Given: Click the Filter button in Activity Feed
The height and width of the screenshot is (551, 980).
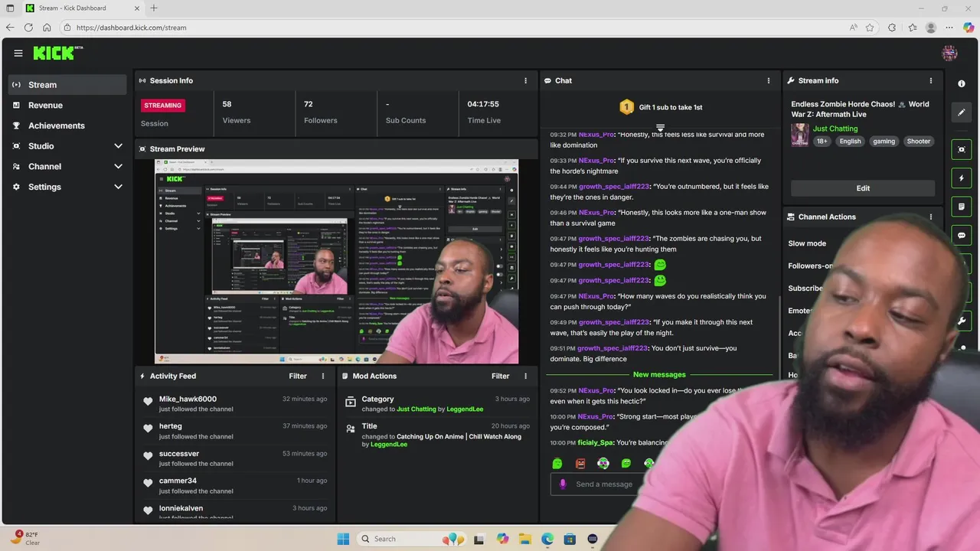Looking at the screenshot, I should 298,376.
